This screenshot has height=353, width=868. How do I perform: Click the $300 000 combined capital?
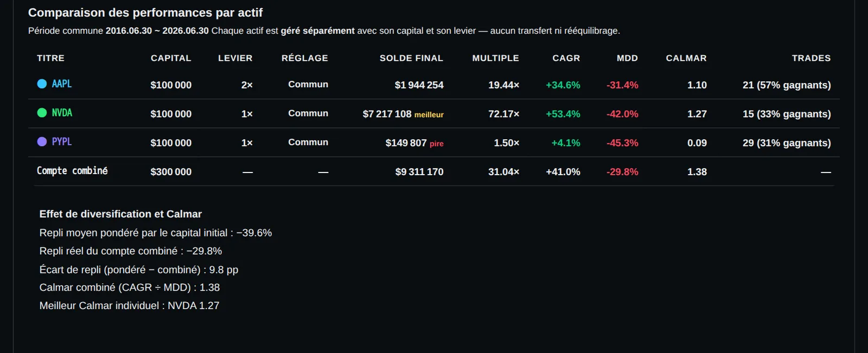click(x=171, y=172)
